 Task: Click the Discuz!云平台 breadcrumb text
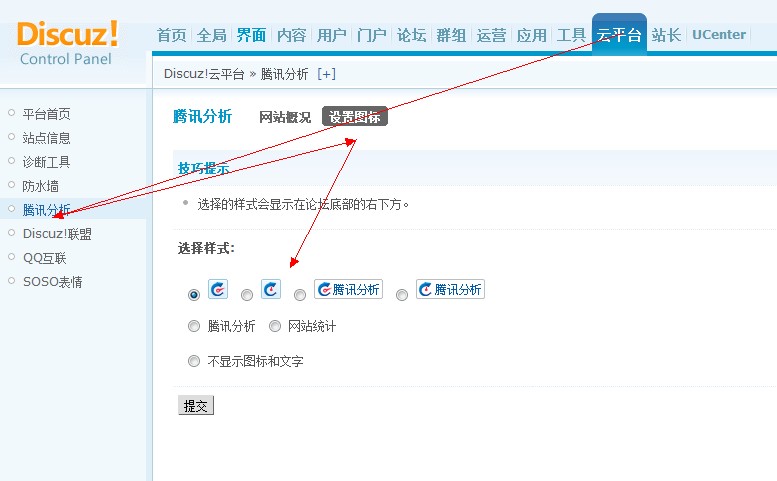(204, 74)
